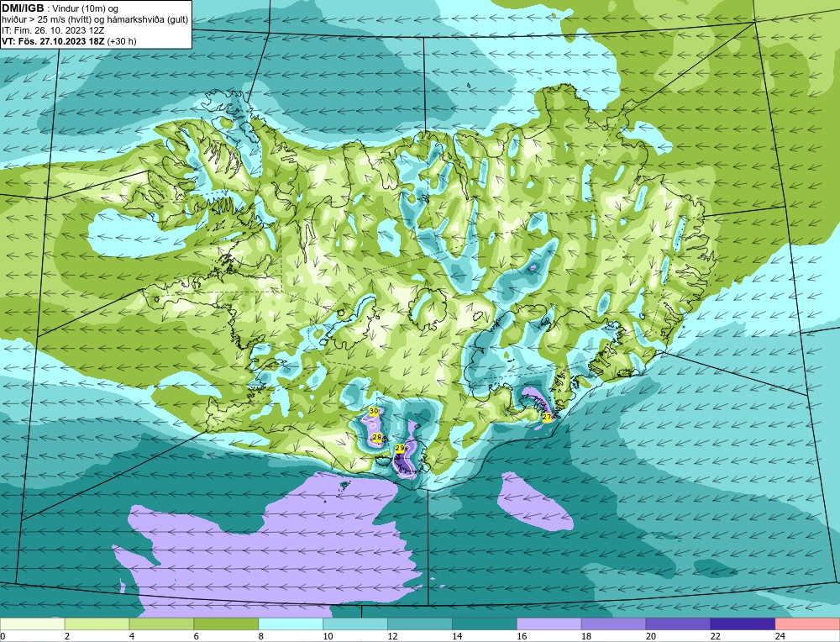Click the legend value label 8
Viewport: 840px width, 642px height.
pos(262,636)
